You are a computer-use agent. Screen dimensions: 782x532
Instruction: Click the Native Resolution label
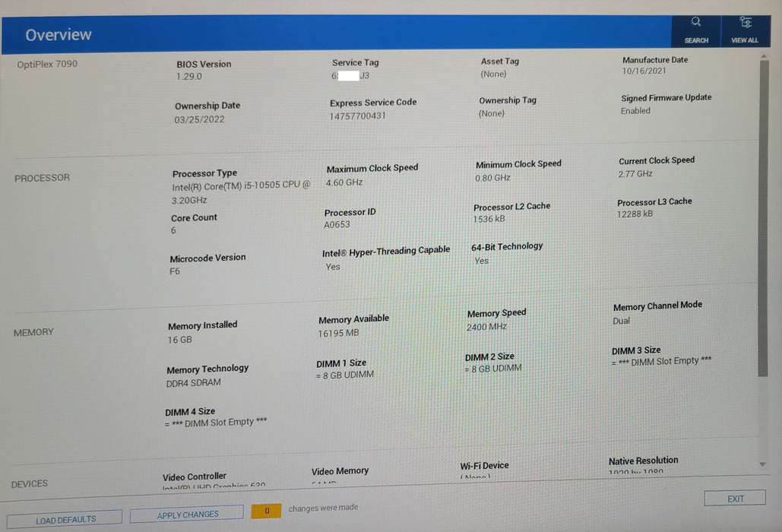pyautogui.click(x=644, y=461)
